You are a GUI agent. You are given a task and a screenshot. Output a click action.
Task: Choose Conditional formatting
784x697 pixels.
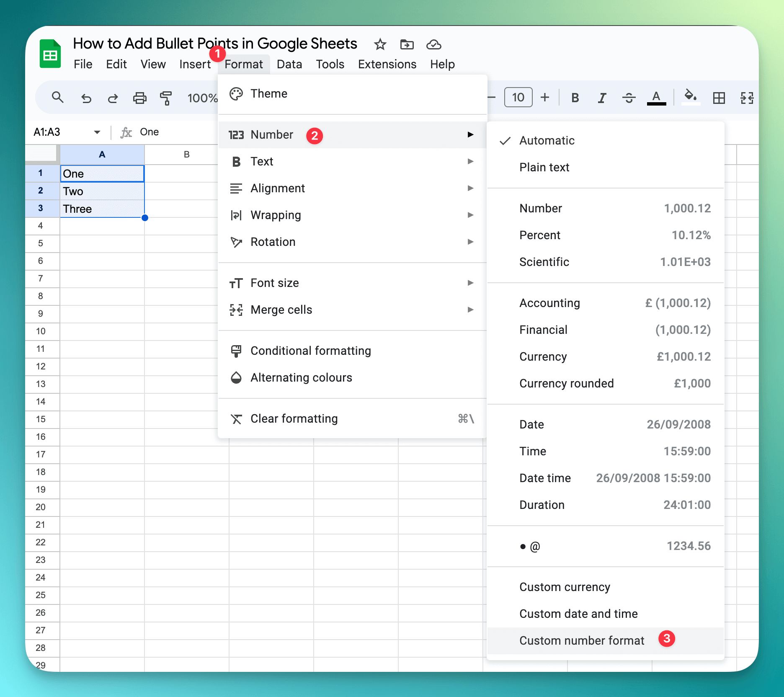pos(310,351)
